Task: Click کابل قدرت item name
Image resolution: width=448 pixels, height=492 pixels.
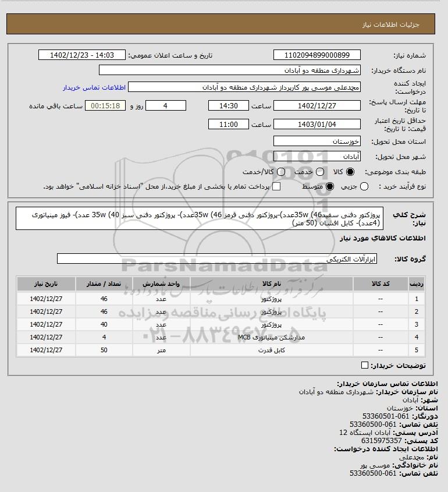Action: point(272,350)
